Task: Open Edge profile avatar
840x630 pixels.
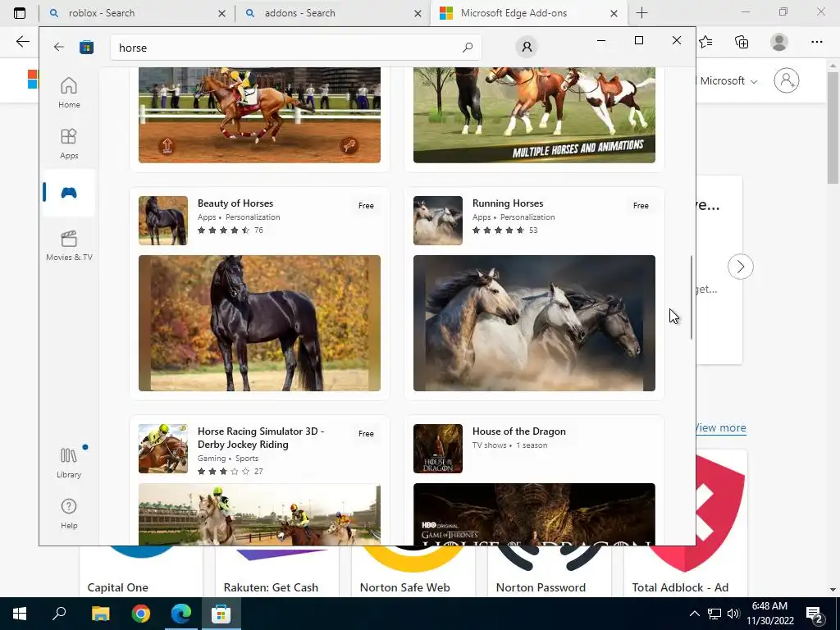Action: pos(779,42)
